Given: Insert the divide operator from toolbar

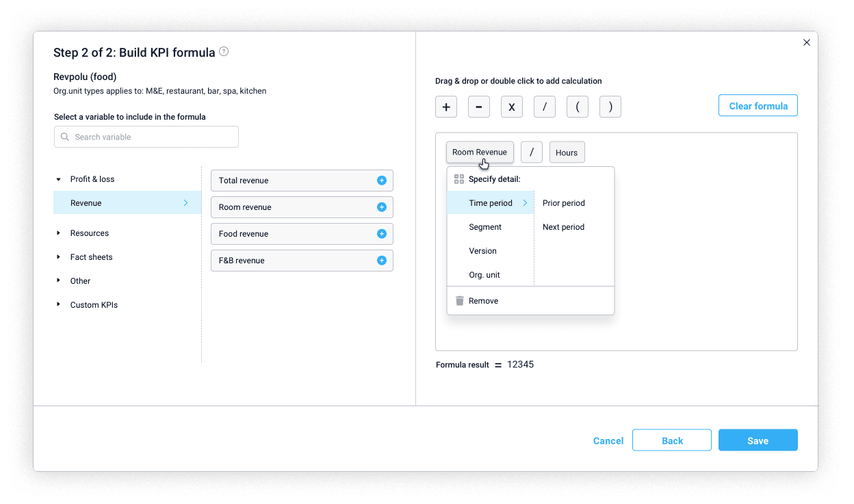Looking at the screenshot, I should 545,107.
